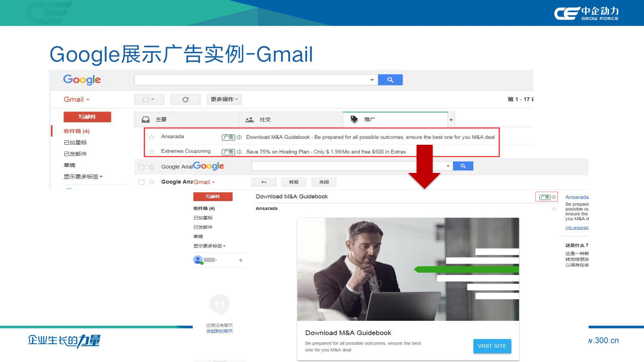Click the Google logo in lower Gmail window
This screenshot has height=362, width=644.
click(x=209, y=166)
